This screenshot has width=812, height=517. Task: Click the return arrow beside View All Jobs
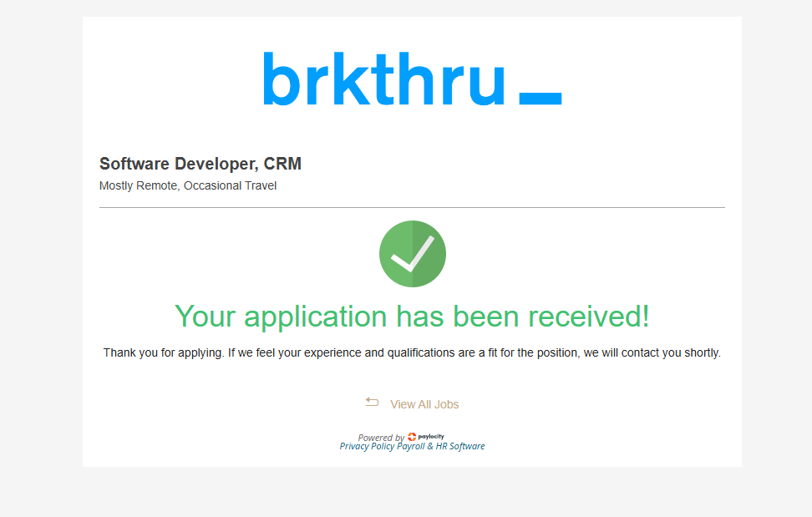pyautogui.click(x=372, y=403)
